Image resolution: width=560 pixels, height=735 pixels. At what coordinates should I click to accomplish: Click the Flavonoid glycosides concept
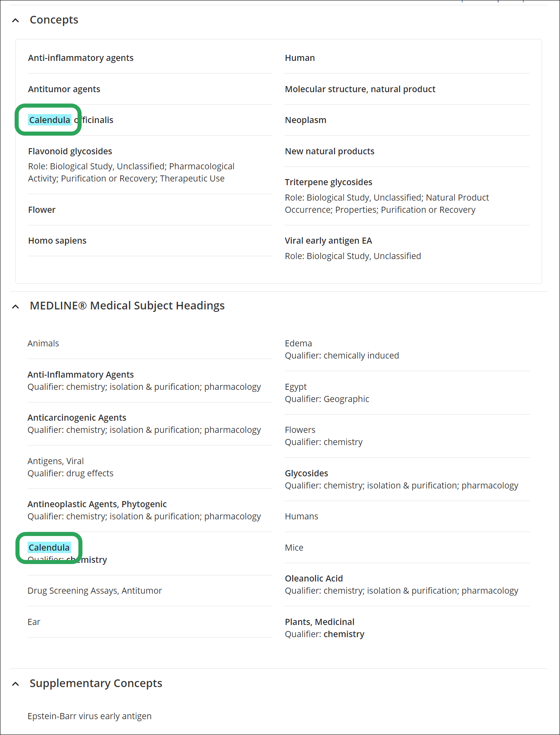(70, 151)
